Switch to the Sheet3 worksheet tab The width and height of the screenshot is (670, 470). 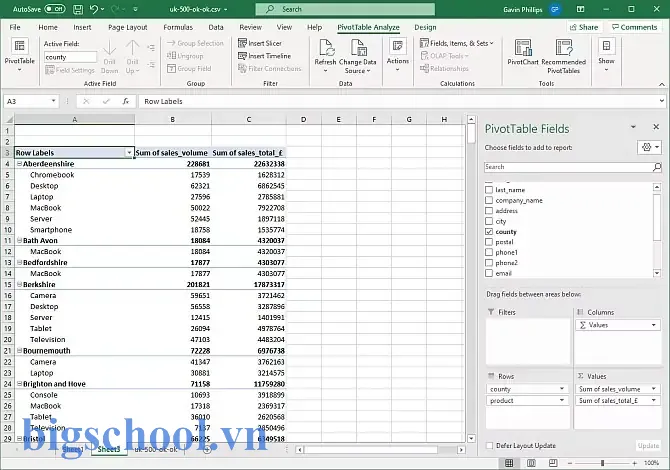[x=109, y=449]
